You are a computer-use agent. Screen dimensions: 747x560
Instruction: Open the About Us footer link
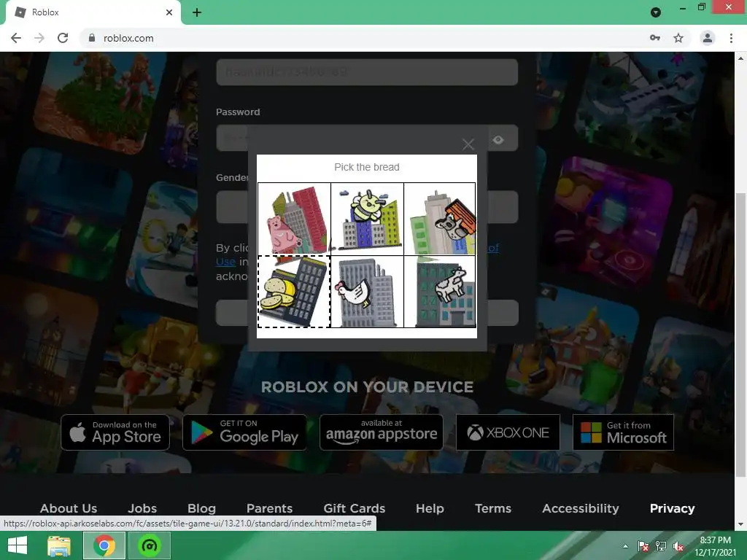69,508
